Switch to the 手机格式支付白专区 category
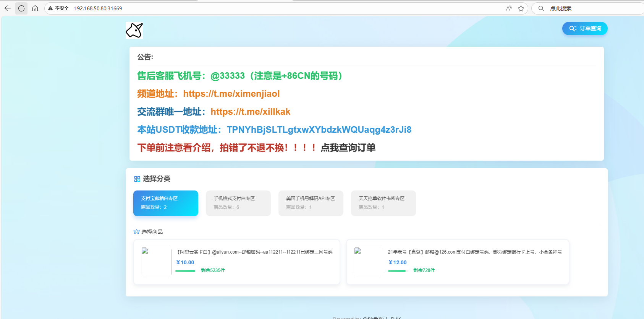644x319 pixels. (x=238, y=203)
